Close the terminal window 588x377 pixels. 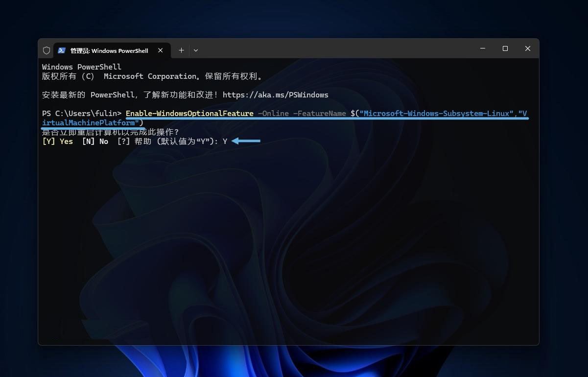[x=527, y=49]
